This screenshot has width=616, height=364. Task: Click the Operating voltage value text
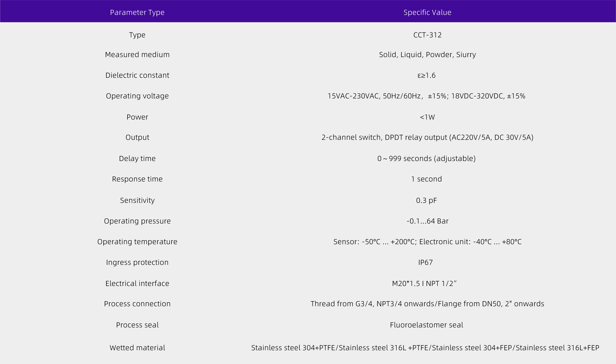click(x=426, y=96)
